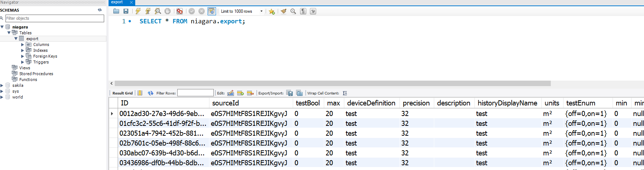This screenshot has width=644, height=170.
Task: Click the Beautify query broom icon
Action: tap(283, 11)
